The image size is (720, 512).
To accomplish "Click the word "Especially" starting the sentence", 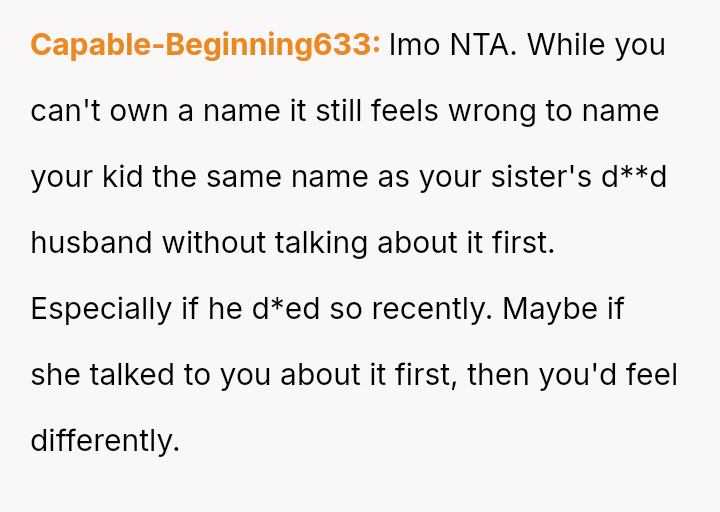I will click(101, 309).
